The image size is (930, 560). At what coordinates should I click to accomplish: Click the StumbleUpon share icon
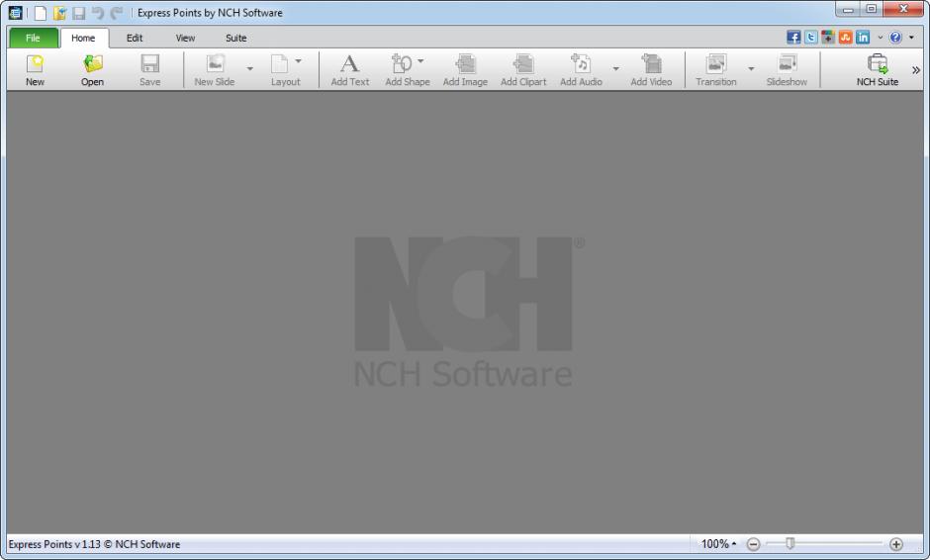(x=845, y=38)
